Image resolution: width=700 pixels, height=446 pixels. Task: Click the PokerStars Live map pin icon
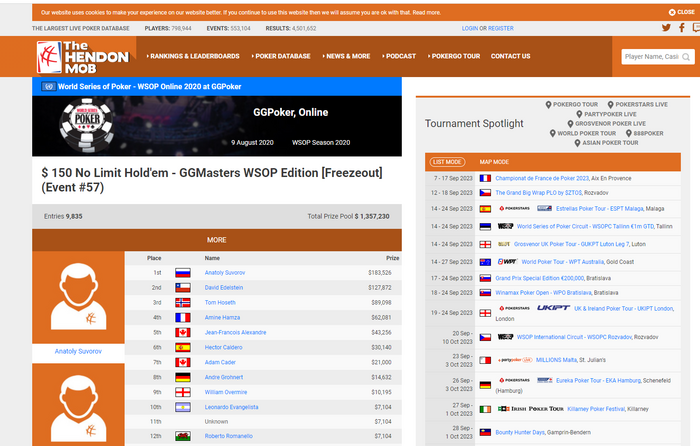click(610, 104)
